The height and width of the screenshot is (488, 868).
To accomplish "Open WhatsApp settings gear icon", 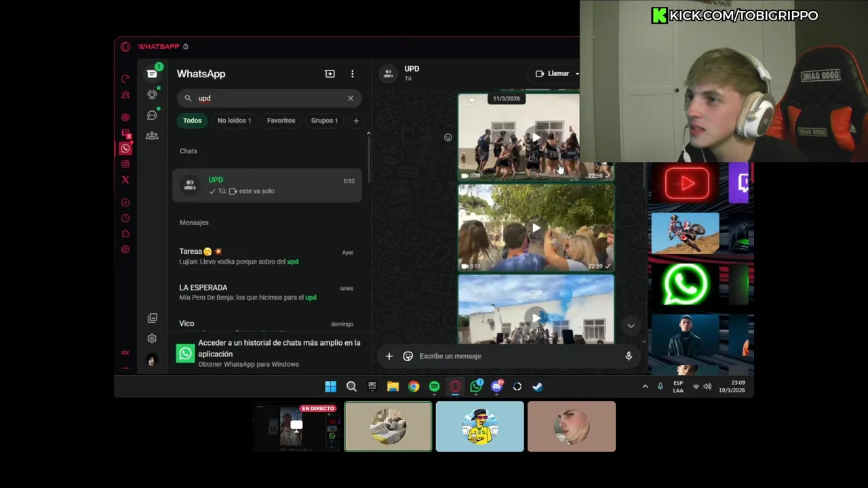I will 152,338.
